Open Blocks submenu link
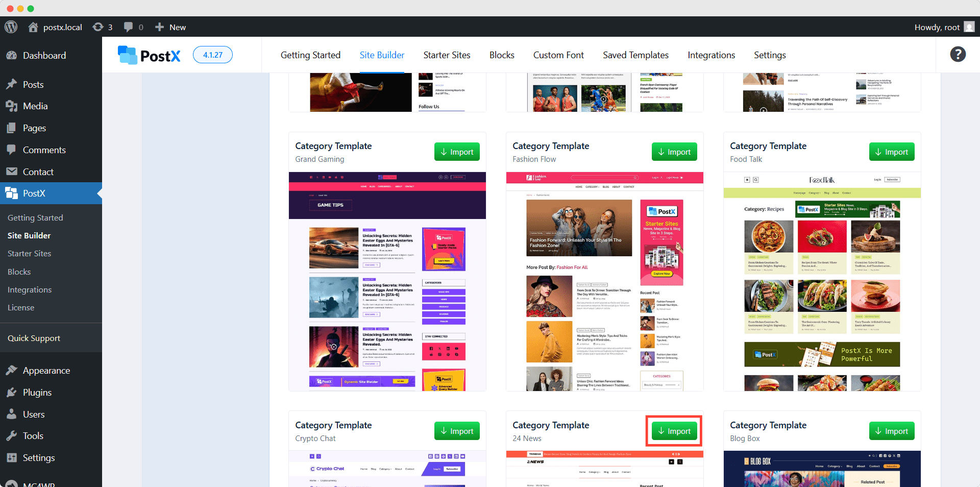Image resolution: width=980 pixels, height=487 pixels. [19, 272]
